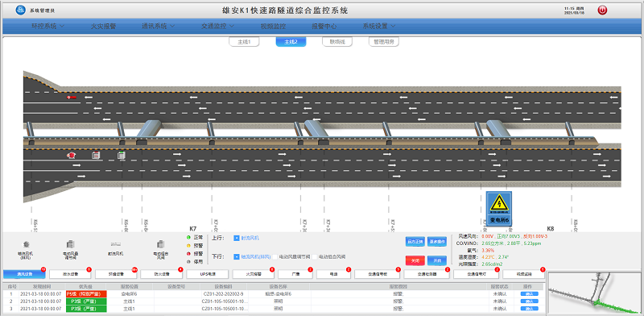Uncheck the 下行 轴流风机(排风) checkbox
This screenshot has height=316, width=644.
(236, 256)
